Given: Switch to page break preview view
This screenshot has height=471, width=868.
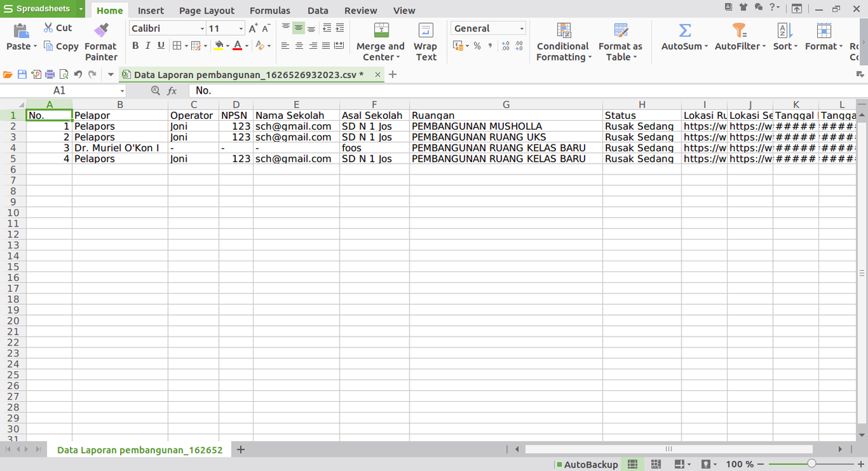Looking at the screenshot, I should (x=656, y=464).
